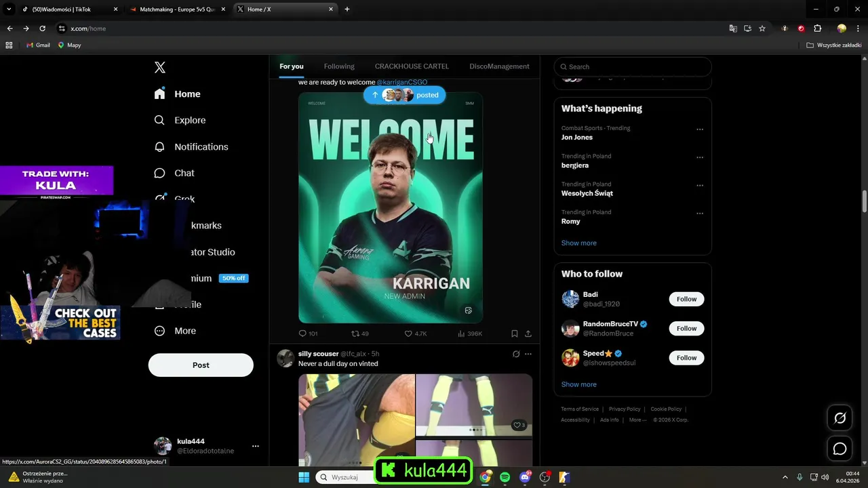Switch to the For you tab
This screenshot has height=488, width=868.
pyautogui.click(x=292, y=66)
